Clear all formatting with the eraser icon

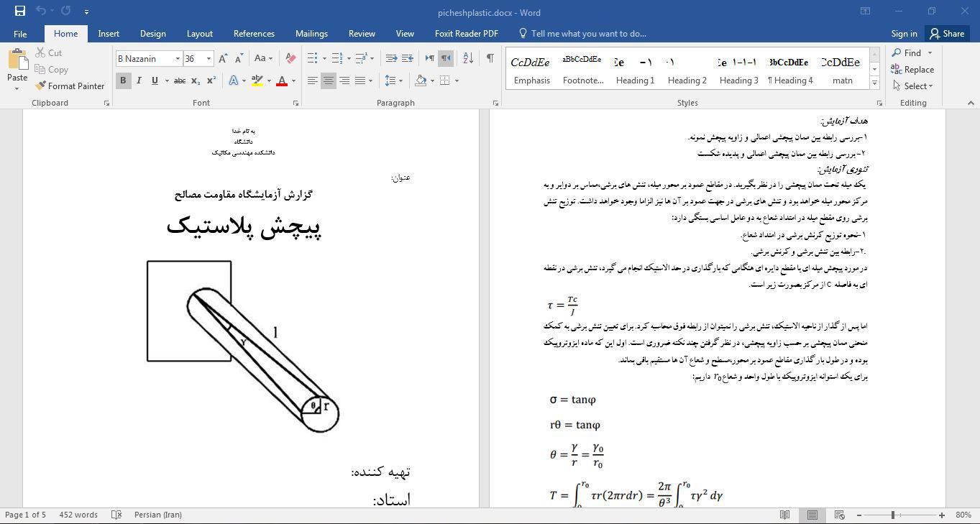[290, 58]
